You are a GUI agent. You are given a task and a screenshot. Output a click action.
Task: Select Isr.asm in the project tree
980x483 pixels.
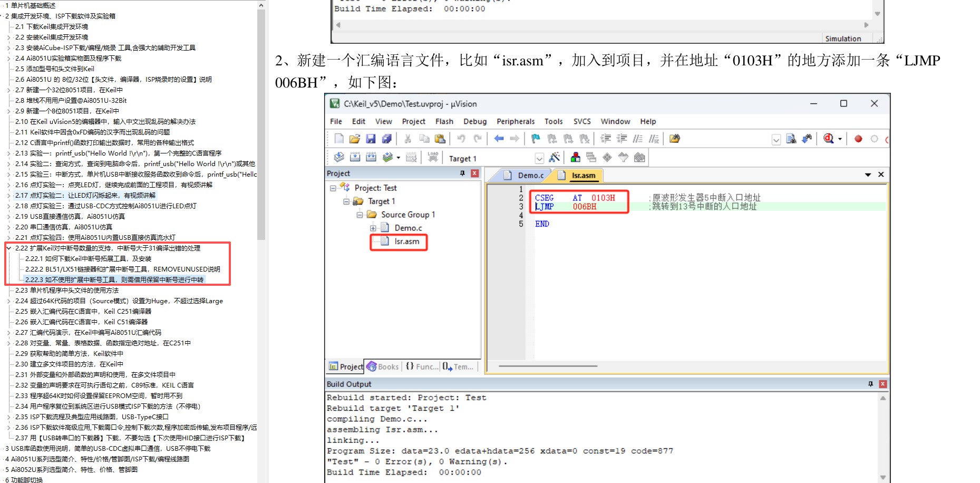[407, 242]
